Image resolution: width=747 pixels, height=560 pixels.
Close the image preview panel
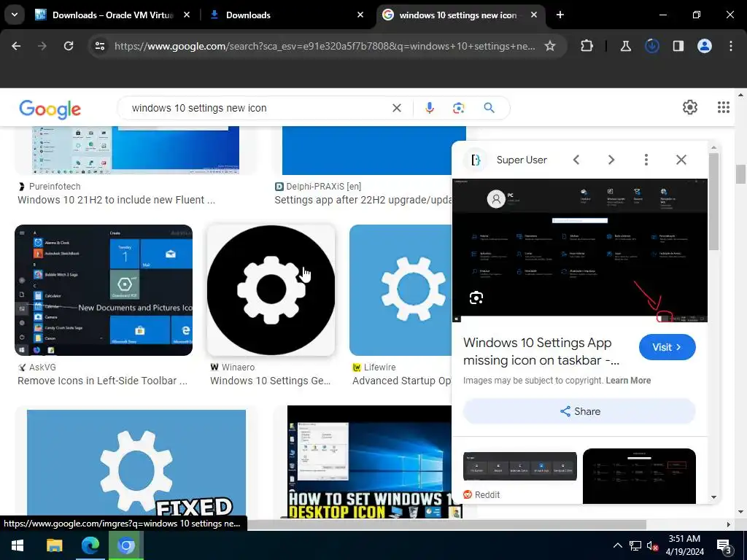681,160
